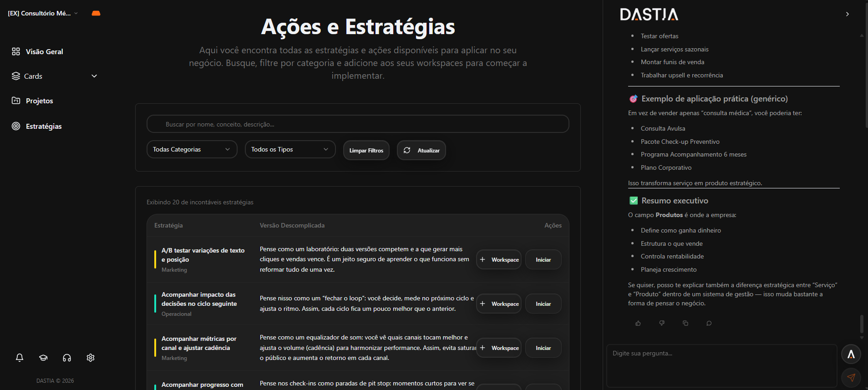Viewport: 868px width, 390px height.
Task: Open the headset support icon
Action: [x=67, y=358]
